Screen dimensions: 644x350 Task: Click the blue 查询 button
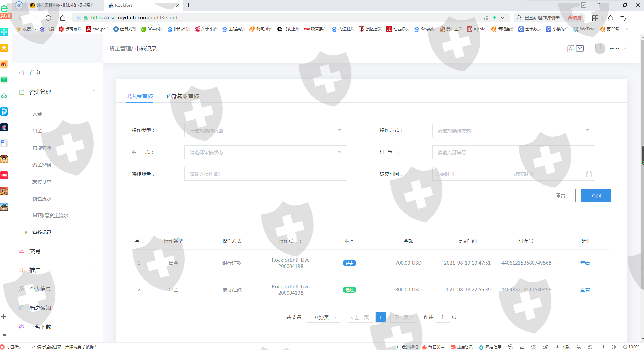pyautogui.click(x=596, y=195)
